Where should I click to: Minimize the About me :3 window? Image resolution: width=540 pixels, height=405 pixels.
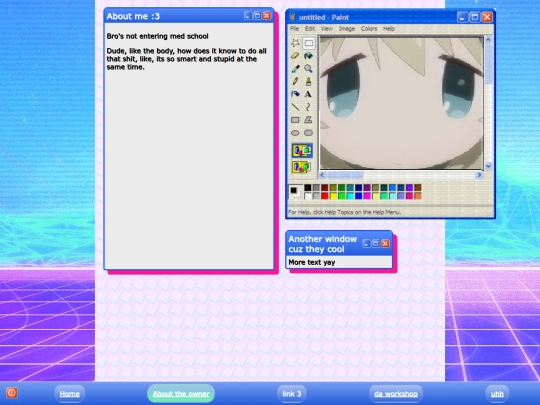(248, 15)
